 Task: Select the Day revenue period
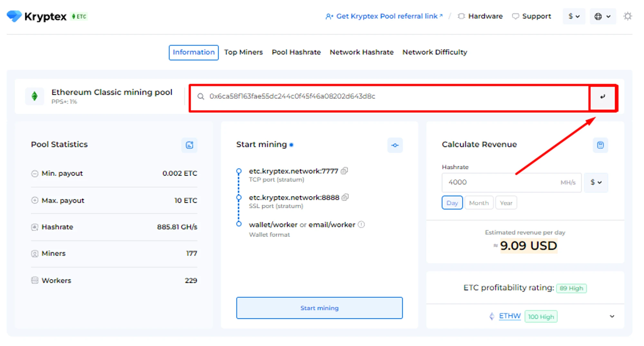452,203
